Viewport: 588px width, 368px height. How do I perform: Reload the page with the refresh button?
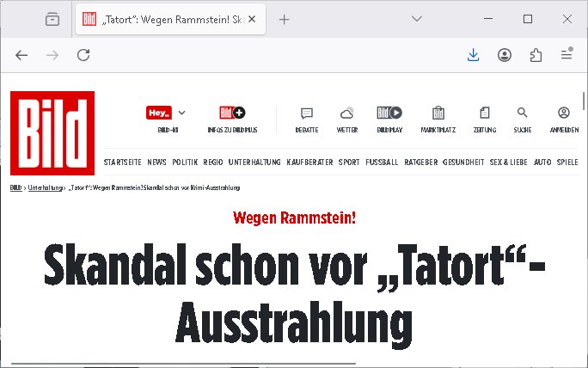(x=83, y=55)
